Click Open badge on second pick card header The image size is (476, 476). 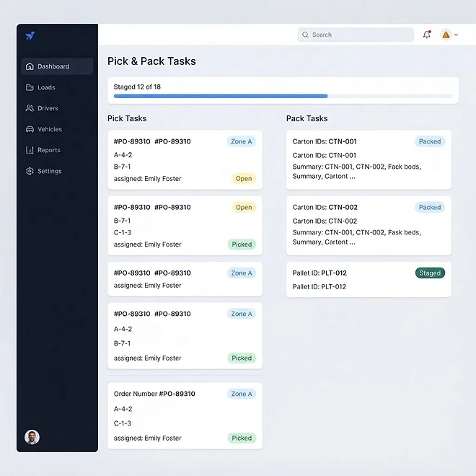(244, 207)
